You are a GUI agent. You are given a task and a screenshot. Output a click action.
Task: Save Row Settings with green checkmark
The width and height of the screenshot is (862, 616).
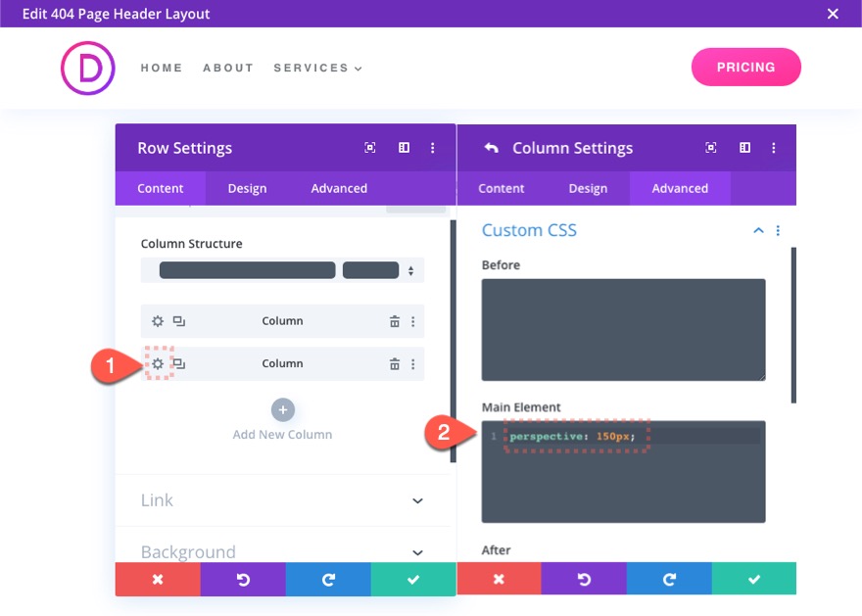tap(413, 579)
